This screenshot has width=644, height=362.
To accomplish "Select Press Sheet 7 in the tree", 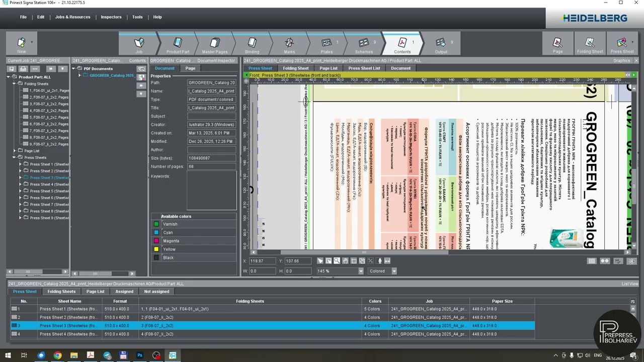I will click(49, 205).
